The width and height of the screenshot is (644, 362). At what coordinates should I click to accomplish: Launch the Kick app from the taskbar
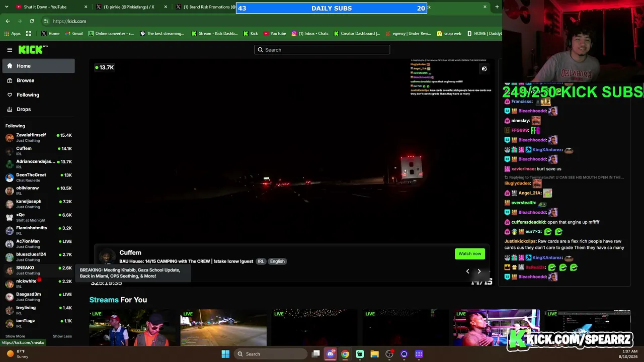(x=360, y=354)
